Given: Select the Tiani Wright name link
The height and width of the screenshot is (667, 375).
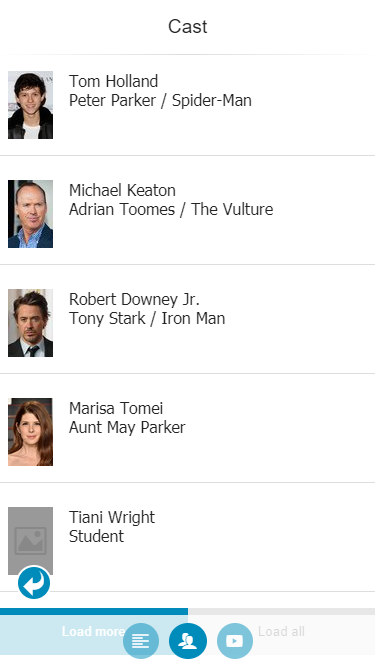Looking at the screenshot, I should pos(112,517).
